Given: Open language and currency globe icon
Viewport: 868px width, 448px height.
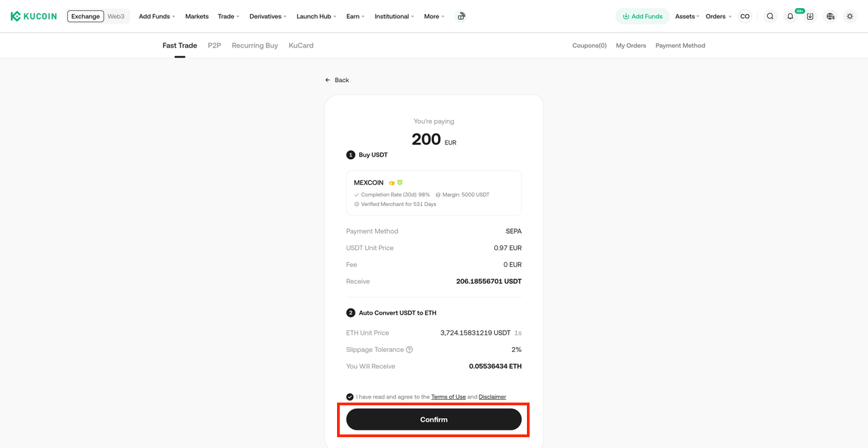Looking at the screenshot, I should [x=830, y=16].
